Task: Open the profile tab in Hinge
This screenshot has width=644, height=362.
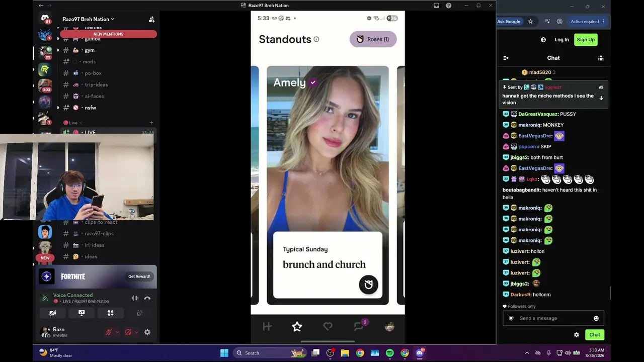Action: click(389, 327)
